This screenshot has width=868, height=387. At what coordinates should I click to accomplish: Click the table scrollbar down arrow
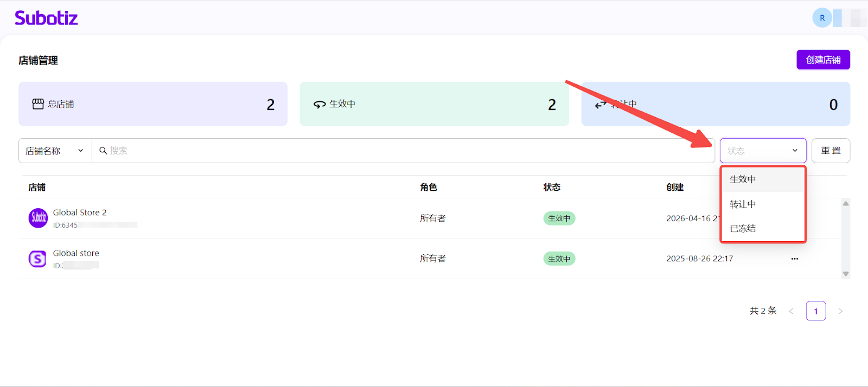pyautogui.click(x=845, y=274)
